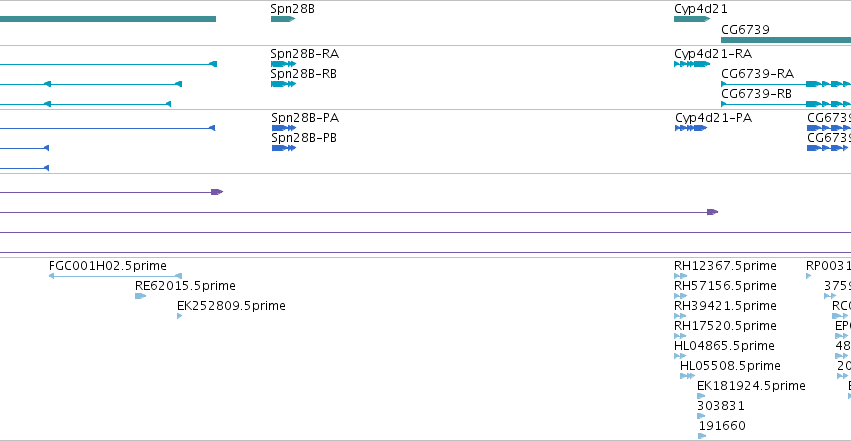This screenshot has width=851, height=441.
Task: Click the EK252809.5prime label
Action: coord(231,306)
